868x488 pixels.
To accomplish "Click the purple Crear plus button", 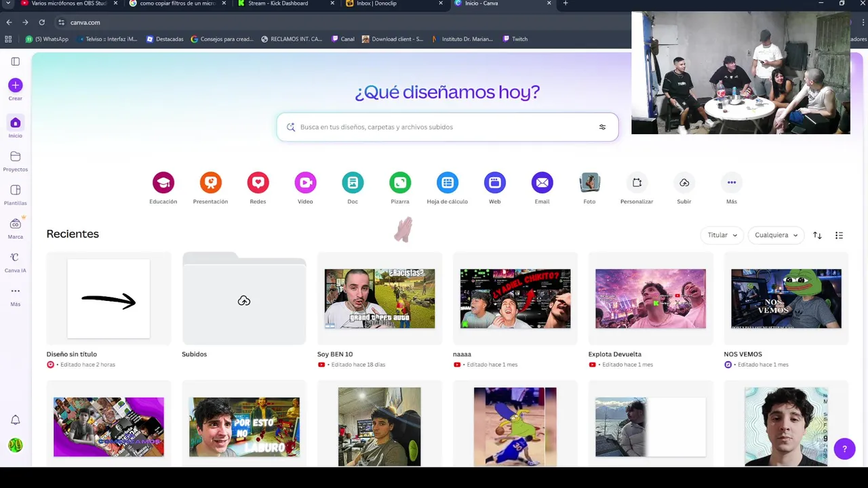I will point(16,85).
